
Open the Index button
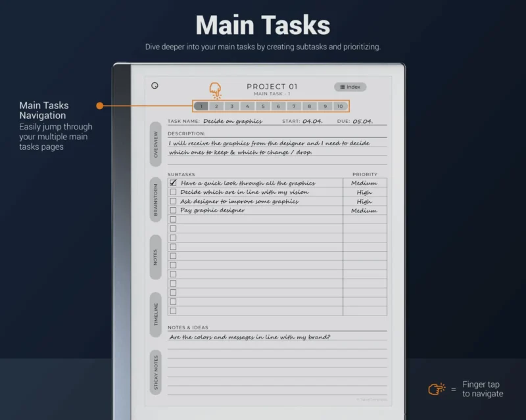350,87
